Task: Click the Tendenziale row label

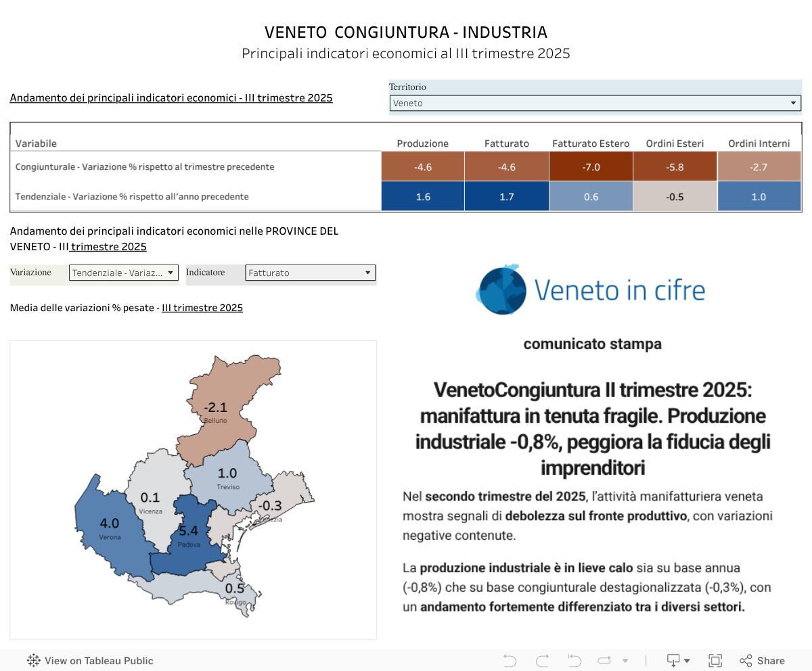Action: pos(132,196)
